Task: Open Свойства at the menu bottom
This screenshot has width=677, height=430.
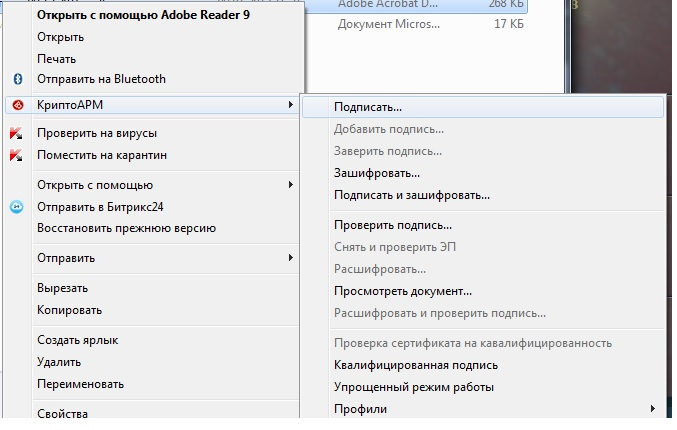Action: click(63, 413)
